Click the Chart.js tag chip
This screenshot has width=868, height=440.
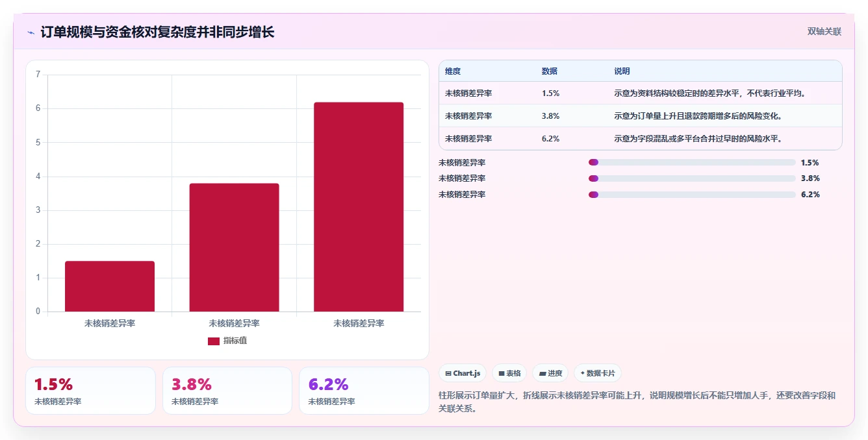(x=463, y=373)
